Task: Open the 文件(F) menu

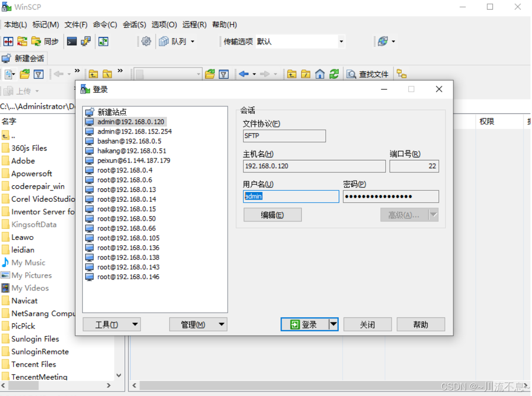Action: click(x=76, y=24)
